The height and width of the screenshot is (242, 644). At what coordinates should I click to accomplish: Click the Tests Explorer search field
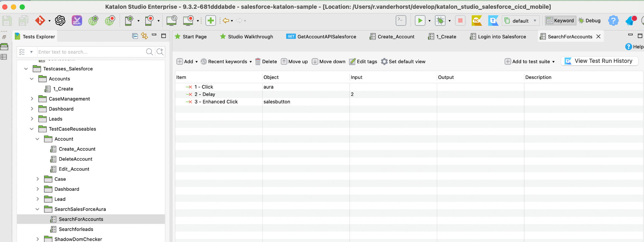[x=91, y=52]
